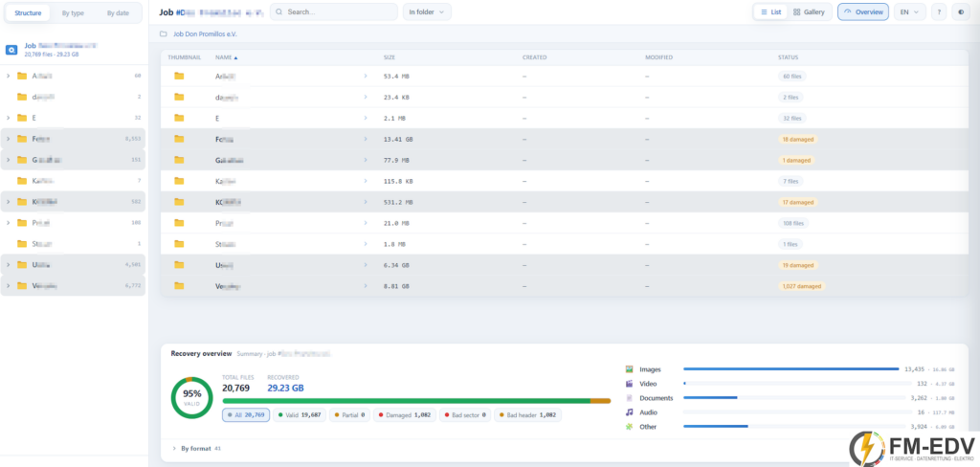Expand the Fe folder with 8,553 files
Image resolution: width=980 pixels, height=467 pixels.
coord(8,139)
